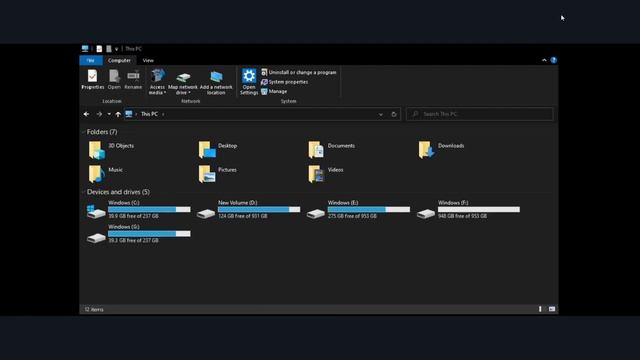Go back with the back arrow
This screenshot has width=640, height=360.
(x=87, y=114)
